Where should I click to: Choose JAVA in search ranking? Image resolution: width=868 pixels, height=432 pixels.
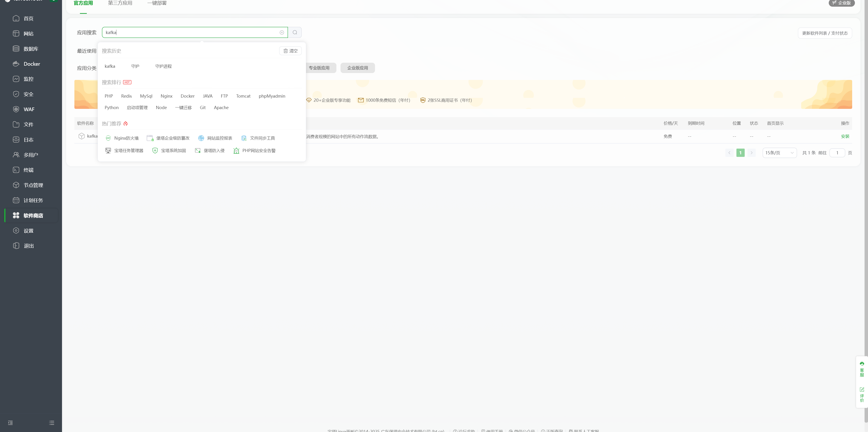[208, 96]
